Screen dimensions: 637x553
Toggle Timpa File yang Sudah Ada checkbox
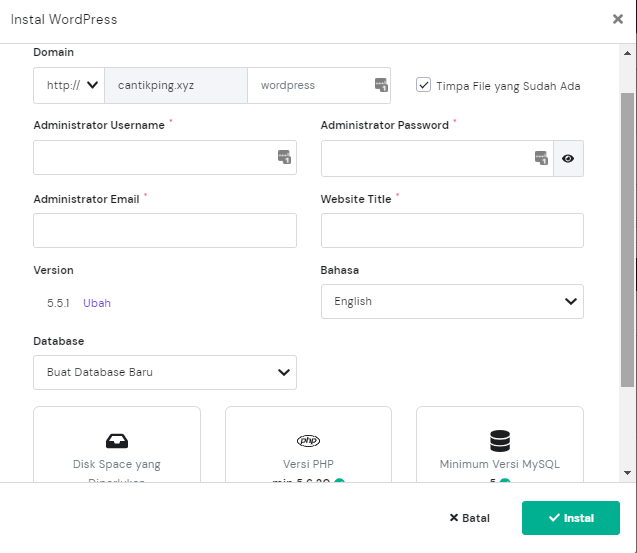point(423,85)
